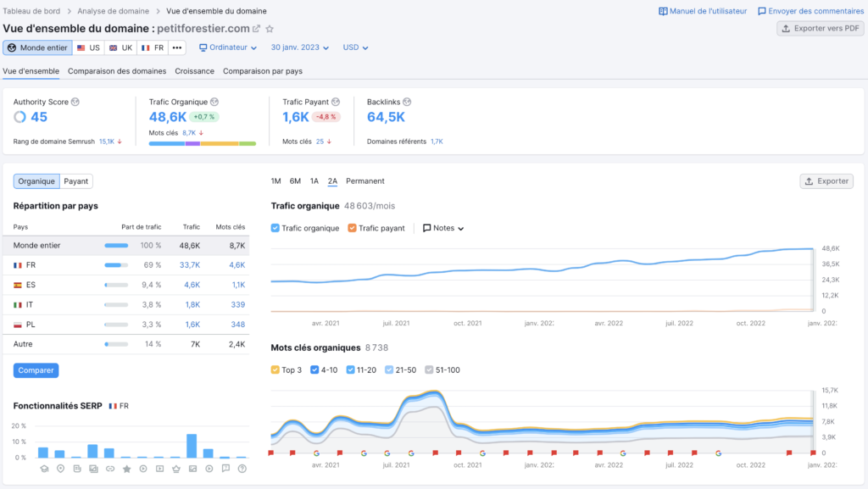Open the Vue d'ensemble tab

tap(31, 71)
